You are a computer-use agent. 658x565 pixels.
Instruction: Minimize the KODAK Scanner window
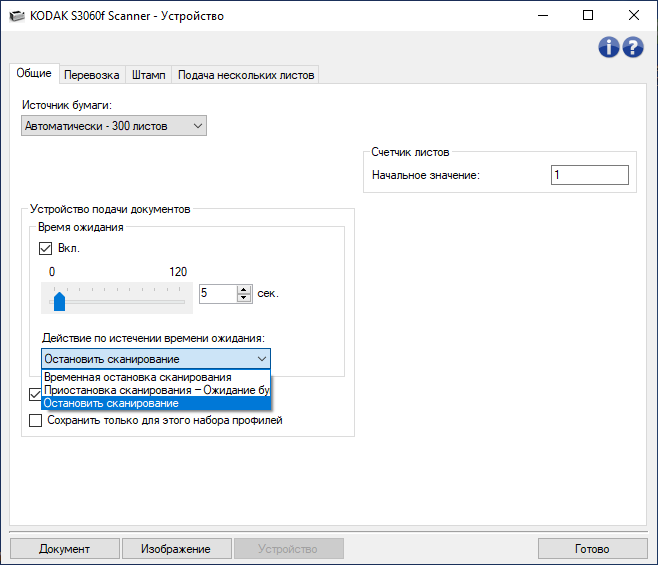(x=543, y=16)
